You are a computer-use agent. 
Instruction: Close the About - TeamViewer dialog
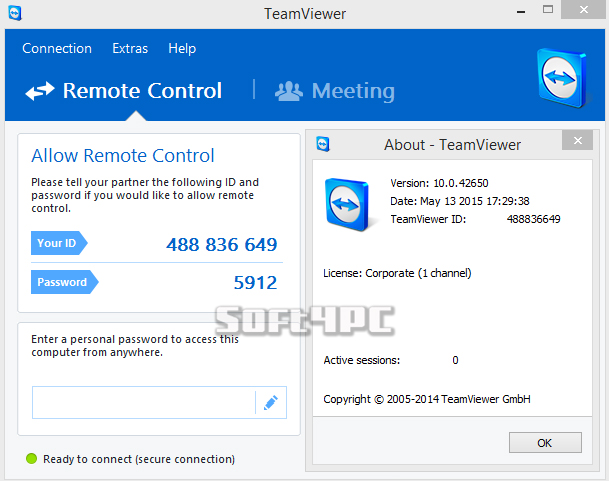click(x=578, y=140)
